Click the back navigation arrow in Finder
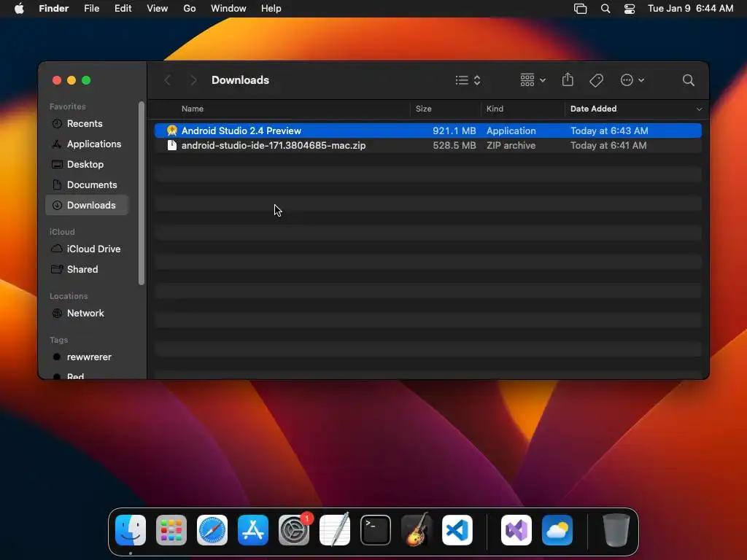747x560 pixels. [x=167, y=80]
